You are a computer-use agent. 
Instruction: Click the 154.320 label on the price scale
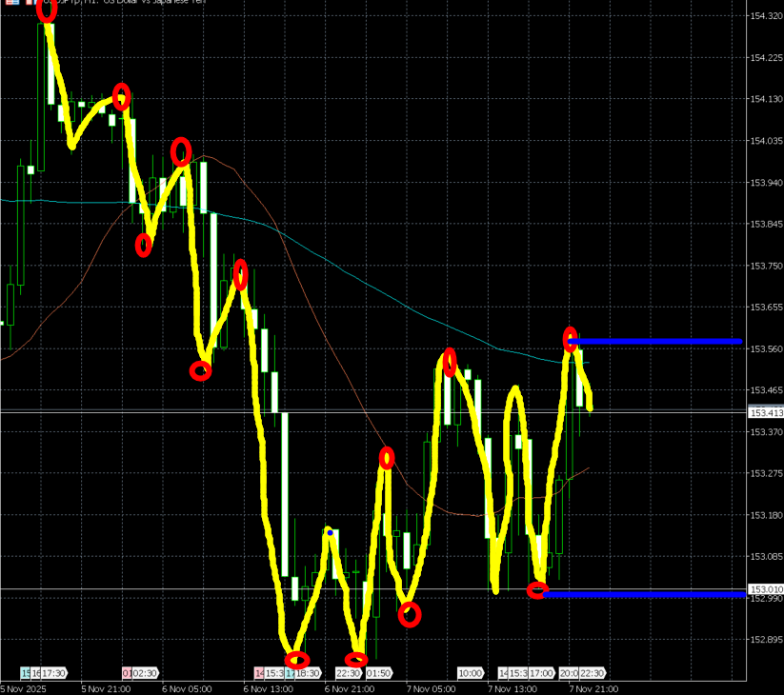click(766, 17)
